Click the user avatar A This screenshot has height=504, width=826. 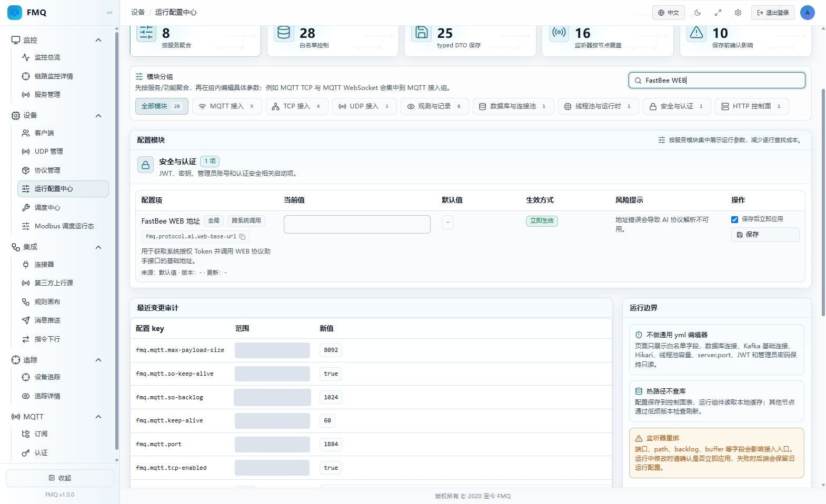(807, 13)
